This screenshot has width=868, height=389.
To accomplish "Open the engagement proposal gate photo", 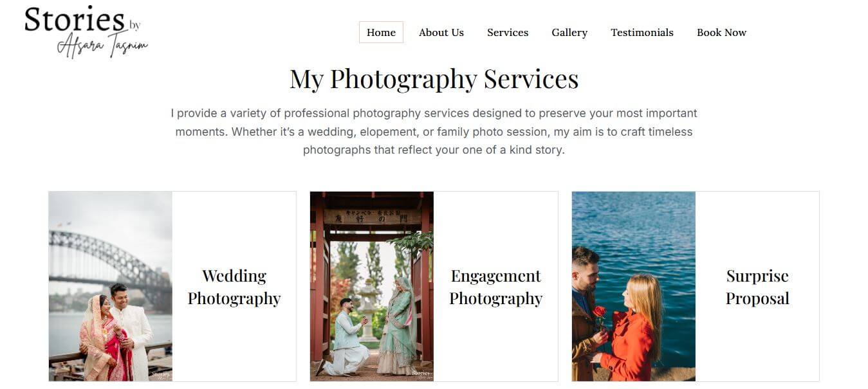I will pos(372,286).
